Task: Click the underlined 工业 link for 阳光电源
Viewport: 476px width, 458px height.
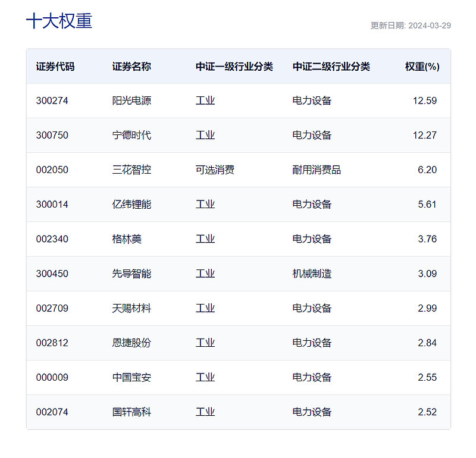Action: pos(205,101)
